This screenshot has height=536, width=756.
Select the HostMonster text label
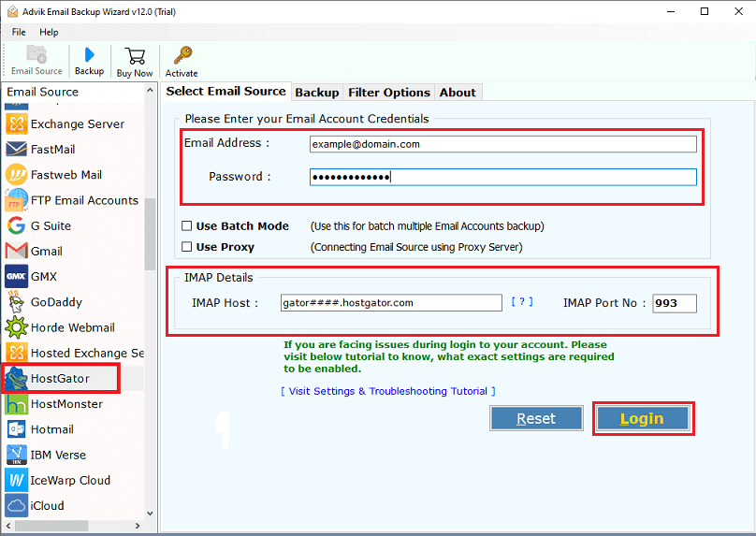click(x=66, y=404)
